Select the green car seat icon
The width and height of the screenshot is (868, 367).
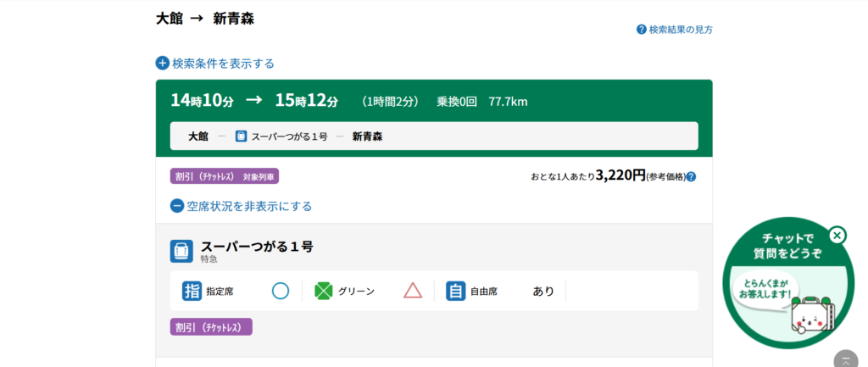323,291
